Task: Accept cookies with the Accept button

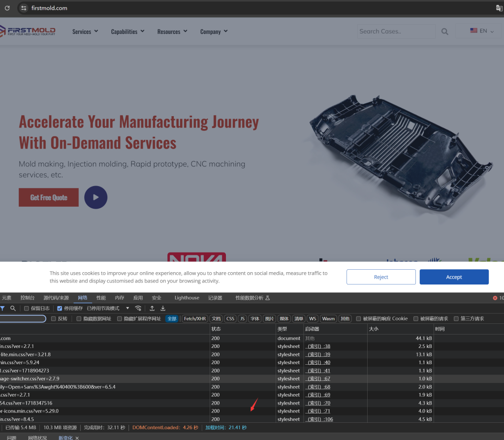Action: tap(454, 277)
